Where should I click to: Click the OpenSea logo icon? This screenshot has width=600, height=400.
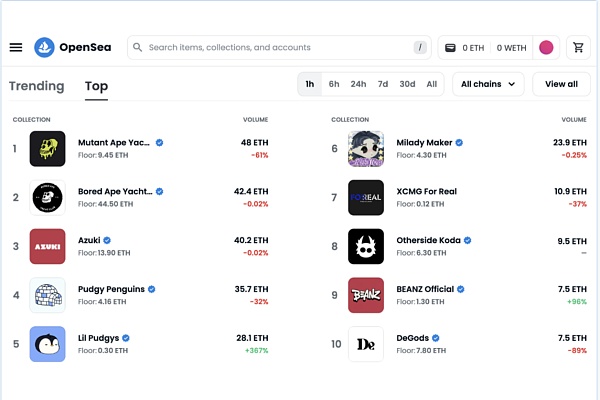pos(44,47)
